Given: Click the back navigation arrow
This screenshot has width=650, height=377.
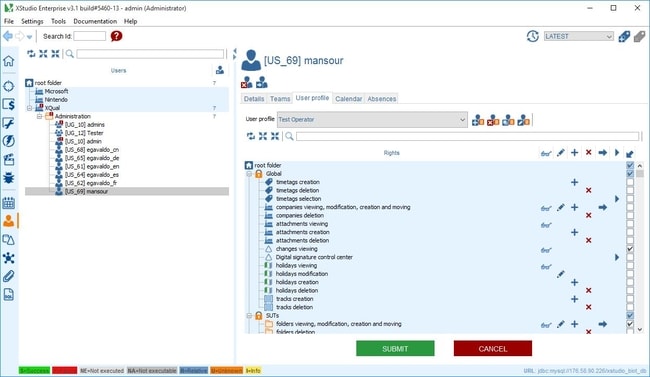Looking at the screenshot, I should 8,36.
